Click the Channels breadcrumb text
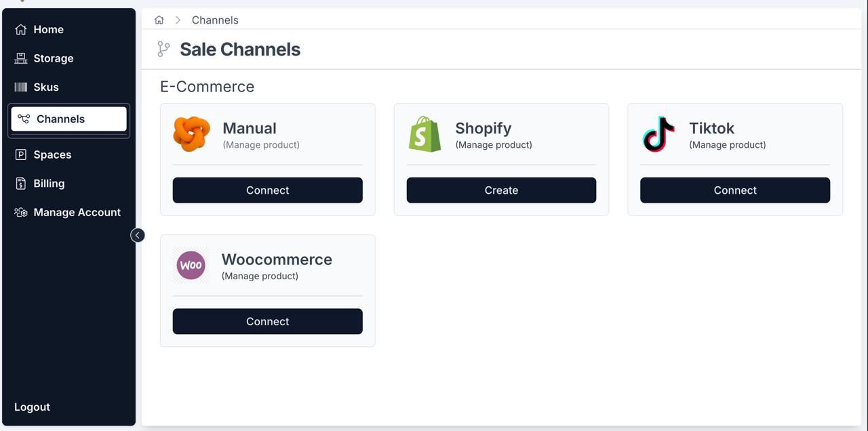Viewport: 868px width, 431px height. 215,20
